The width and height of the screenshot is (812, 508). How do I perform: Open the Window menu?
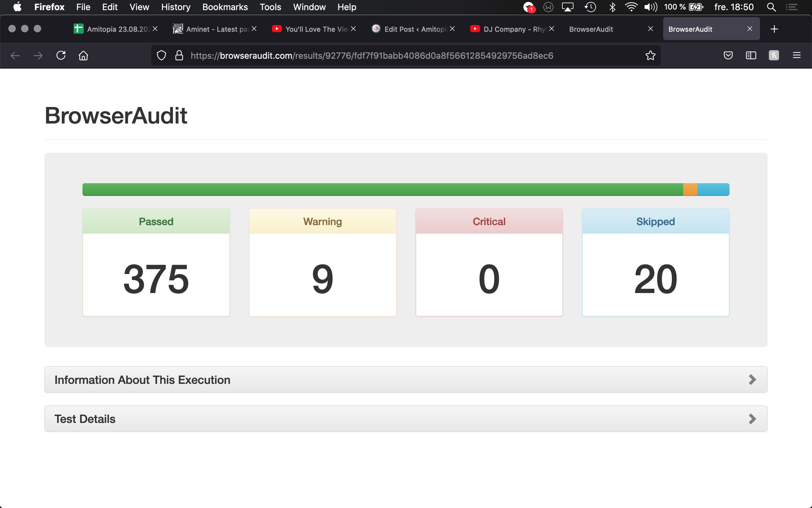309,7
